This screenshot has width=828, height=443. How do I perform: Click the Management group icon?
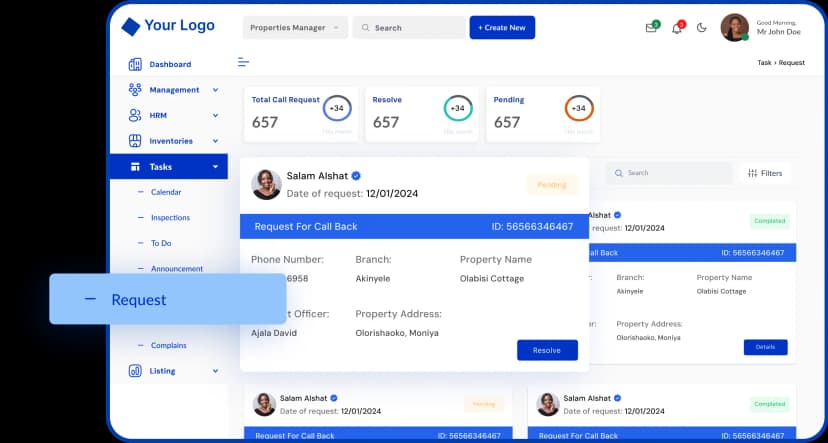click(135, 90)
